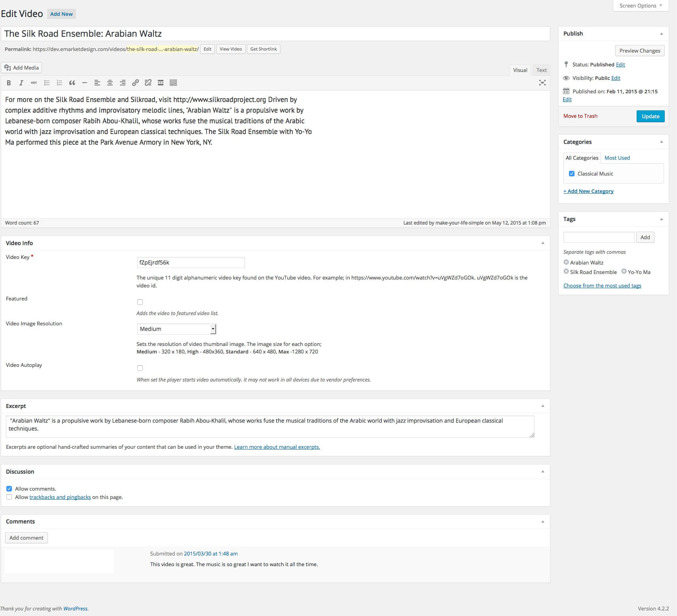Open Choose from the most used tags
Image resolution: width=677 pixels, height=616 pixels.
pyautogui.click(x=602, y=285)
